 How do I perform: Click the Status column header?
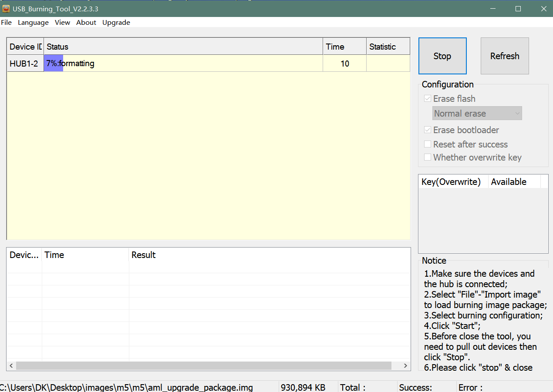pos(183,47)
